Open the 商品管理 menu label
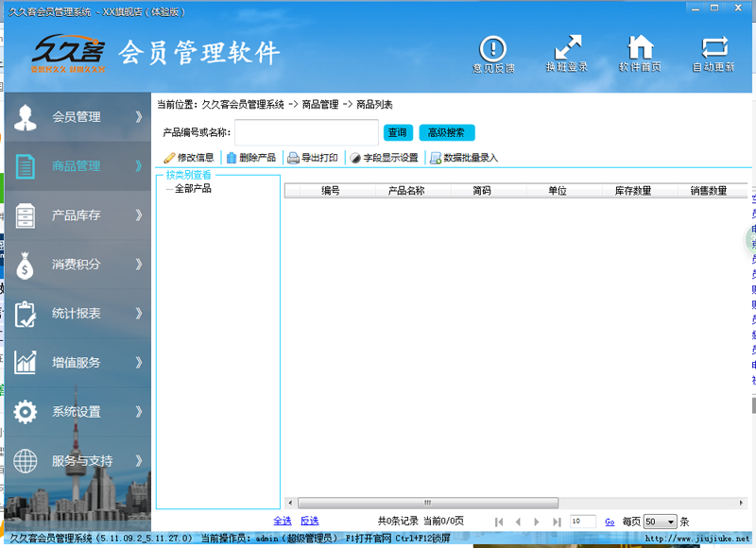756x548 pixels. pyautogui.click(x=77, y=166)
